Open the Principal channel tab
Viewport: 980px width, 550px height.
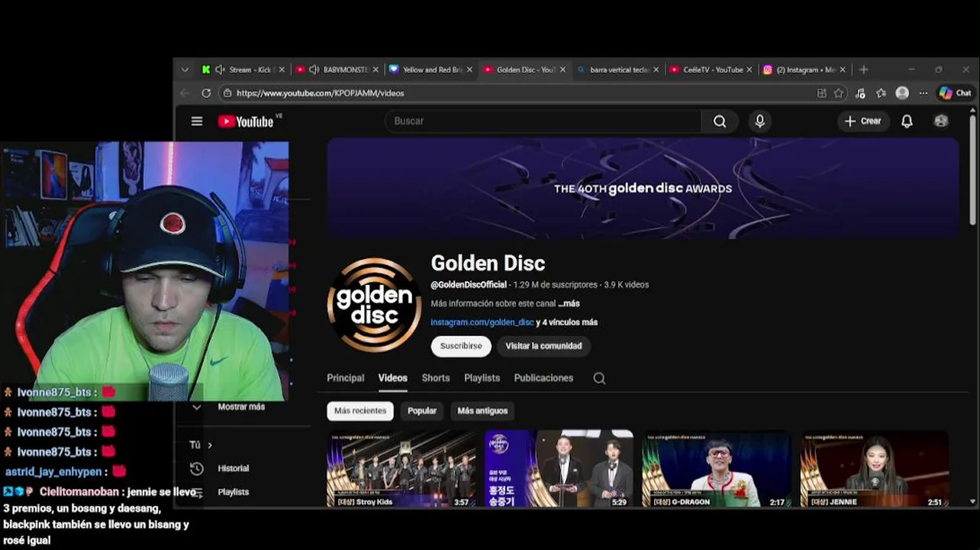pyautogui.click(x=346, y=378)
